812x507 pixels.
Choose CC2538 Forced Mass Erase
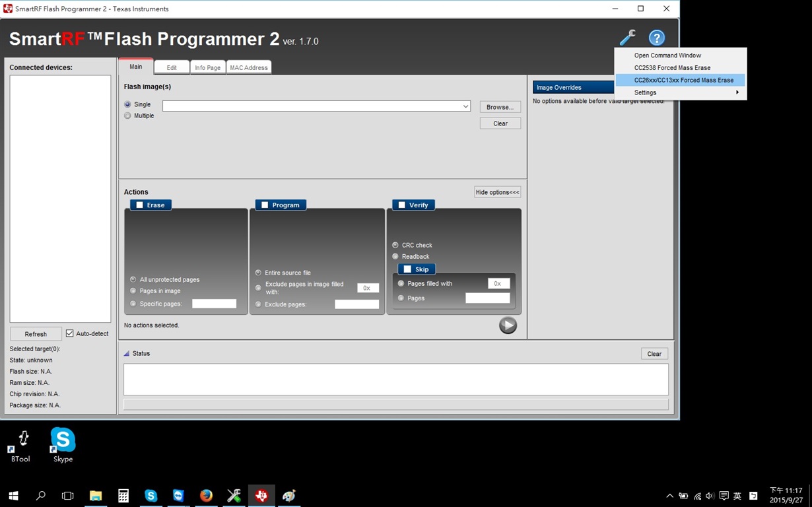coord(681,68)
